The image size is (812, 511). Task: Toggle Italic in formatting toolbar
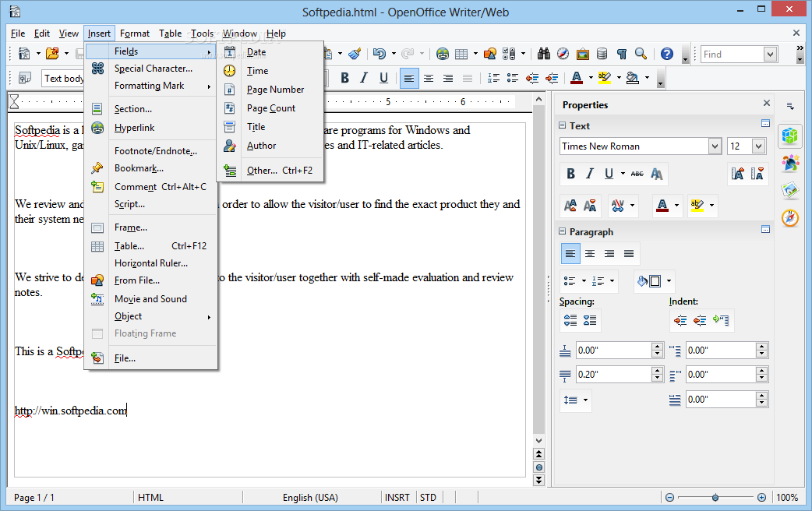coord(364,78)
